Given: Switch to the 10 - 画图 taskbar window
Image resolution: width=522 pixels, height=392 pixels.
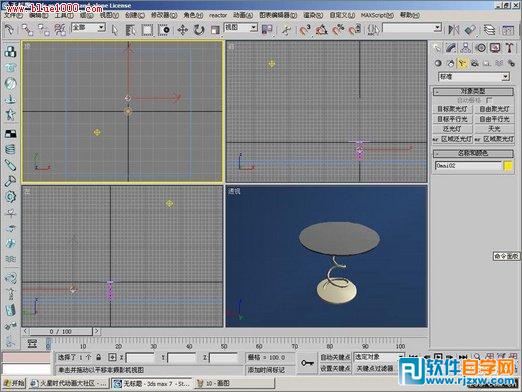Looking at the screenshot, I should 235,383.
